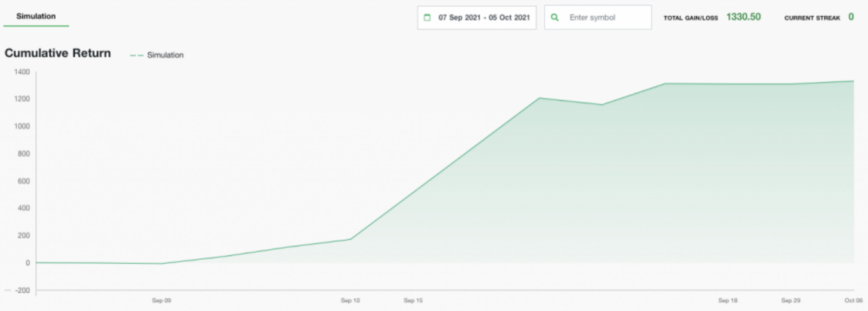Click the Cumulative Return heading
The image size is (868, 311).
57,53
